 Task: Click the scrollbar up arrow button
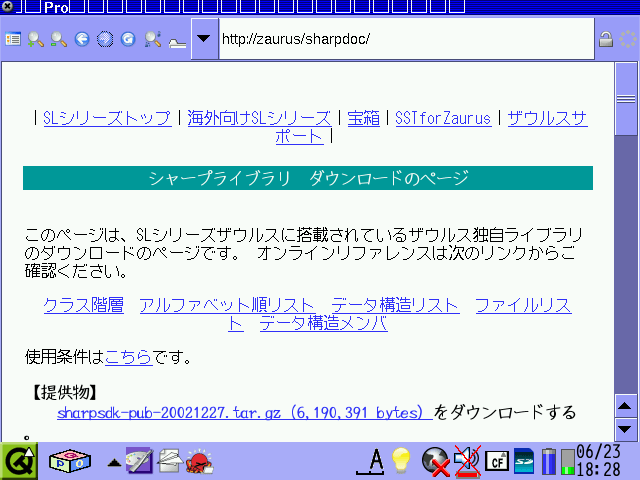[625, 406]
